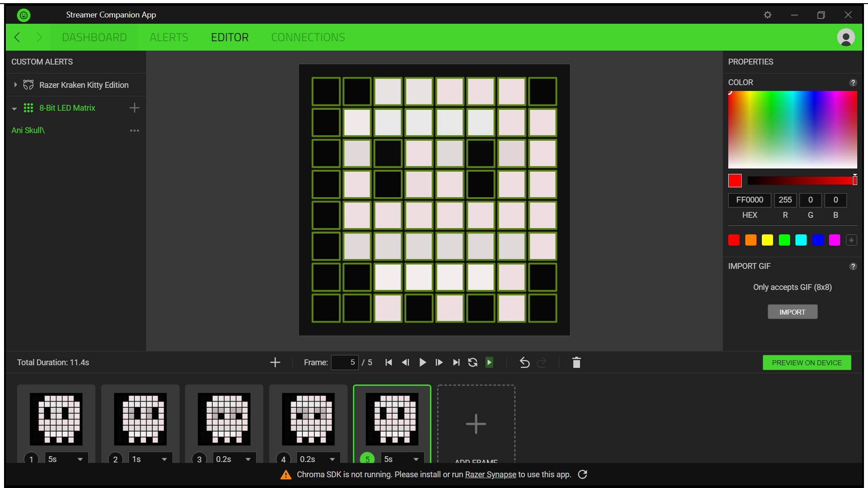
Task: Expand the Razer Kraken Kitty Edition device
Action: tap(15, 85)
